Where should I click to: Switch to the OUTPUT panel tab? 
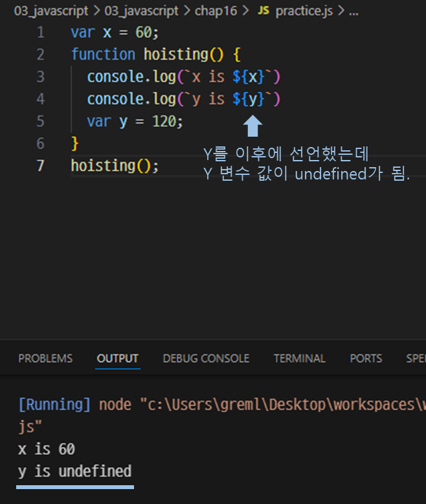(x=118, y=358)
